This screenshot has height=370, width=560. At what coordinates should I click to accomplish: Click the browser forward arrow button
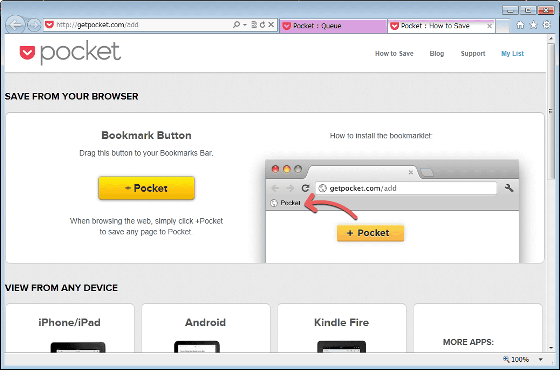(x=34, y=25)
